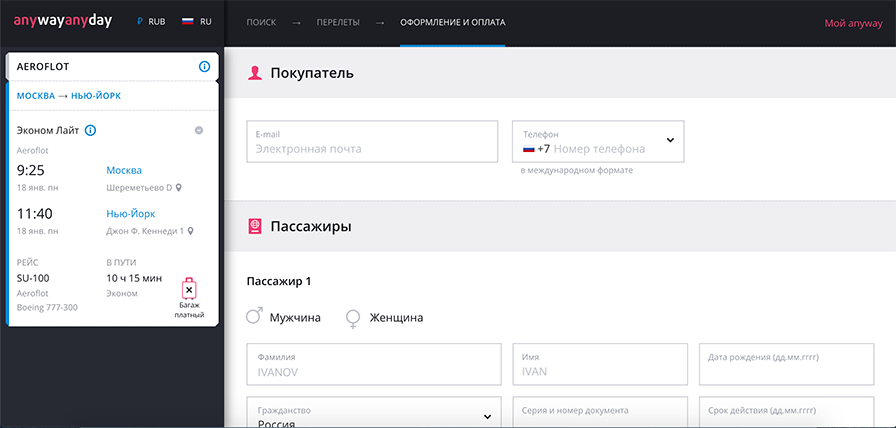896x428 pixels.
Task: Click the Покупатель person icon
Action: [255, 72]
